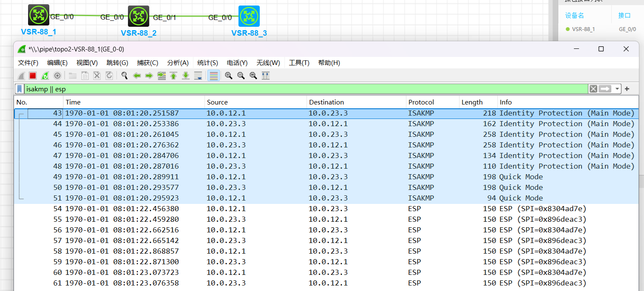The height and width of the screenshot is (291, 644).
Task: Toggle auto-scroll during live capture
Action: [198, 76]
